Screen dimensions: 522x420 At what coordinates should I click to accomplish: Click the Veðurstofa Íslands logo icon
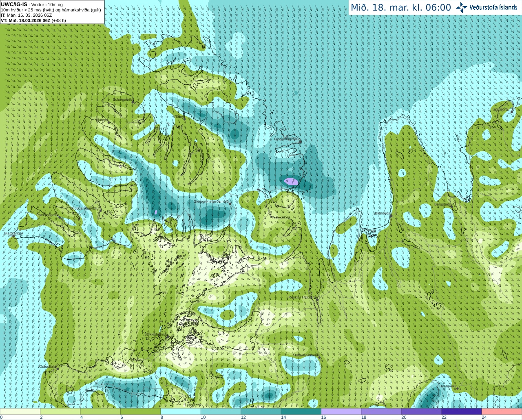462,7
